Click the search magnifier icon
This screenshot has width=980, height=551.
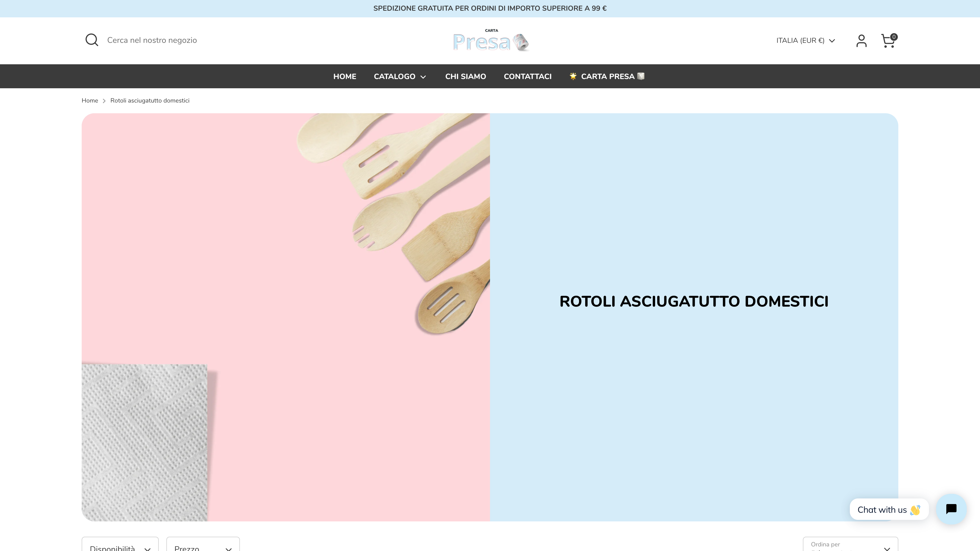[x=91, y=40]
